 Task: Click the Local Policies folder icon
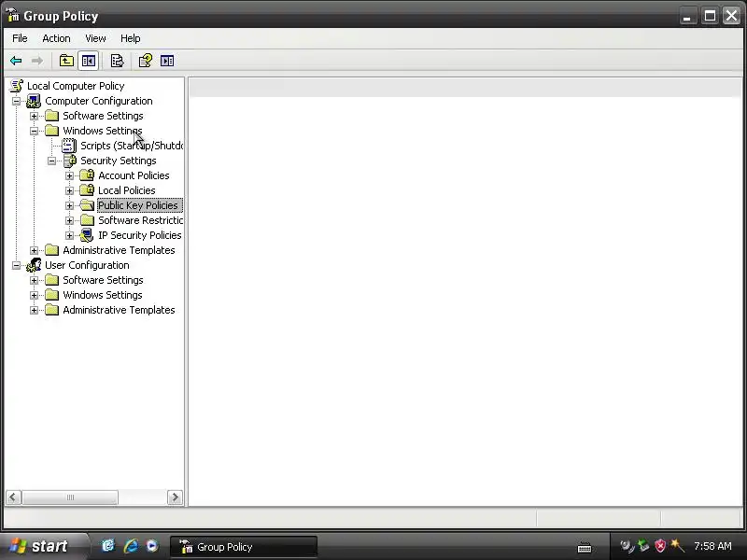tap(87, 190)
